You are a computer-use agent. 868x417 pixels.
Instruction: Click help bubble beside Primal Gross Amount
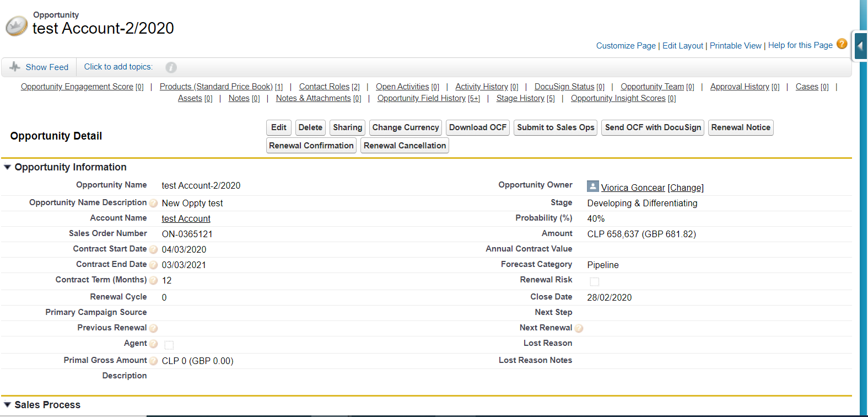(x=154, y=361)
